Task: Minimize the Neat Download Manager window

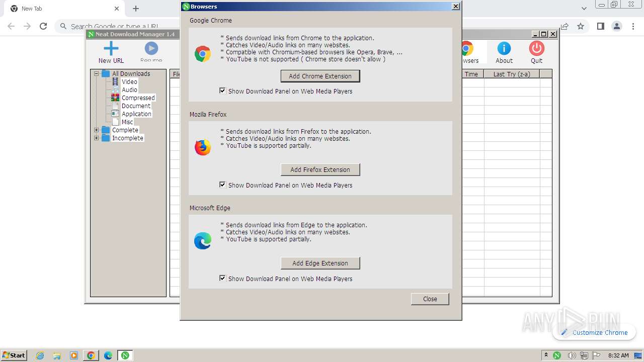Action: pyautogui.click(x=535, y=34)
